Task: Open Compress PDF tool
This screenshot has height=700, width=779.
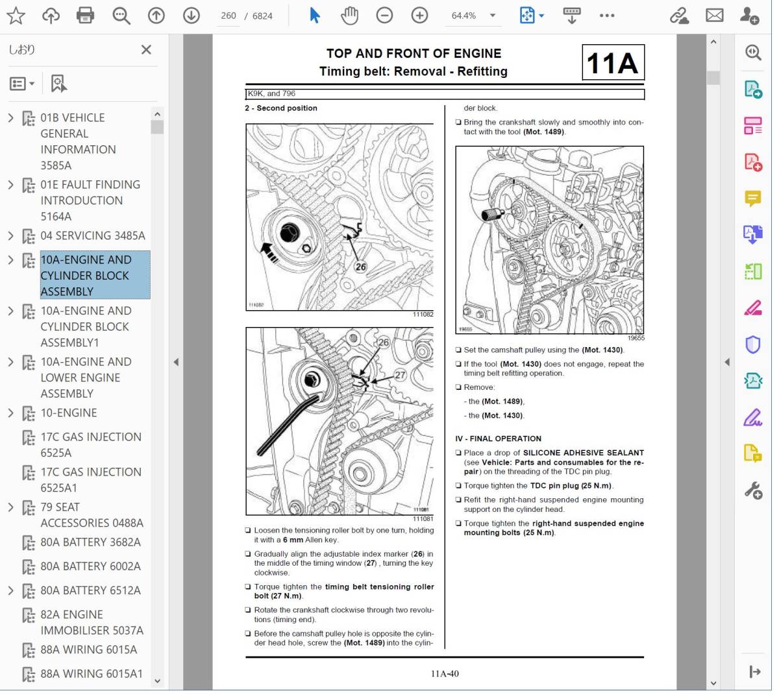Action: pyautogui.click(x=753, y=380)
